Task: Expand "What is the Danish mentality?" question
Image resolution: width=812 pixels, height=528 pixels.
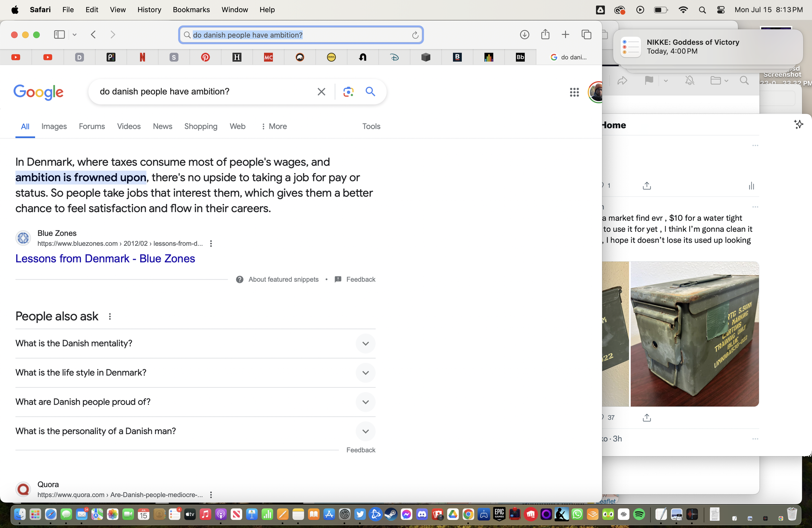Action: [x=365, y=344]
